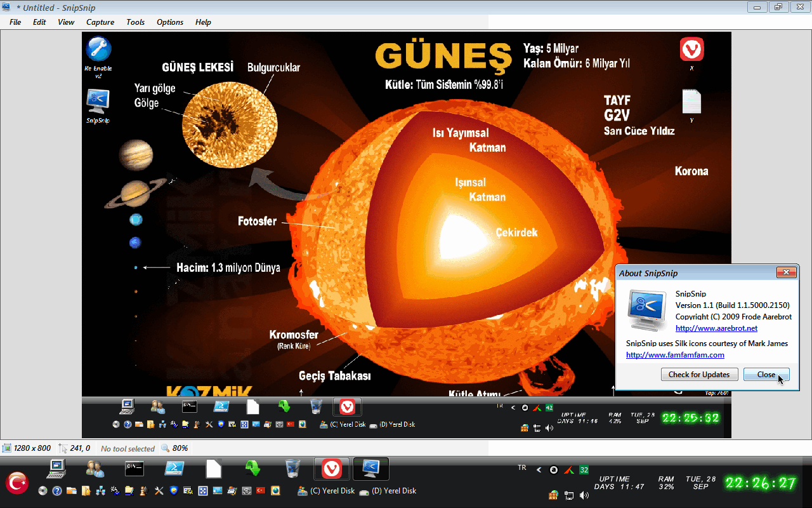The height and width of the screenshot is (508, 812).
Task: Switch to Vivaldi browser on taskbar
Action: 332,469
